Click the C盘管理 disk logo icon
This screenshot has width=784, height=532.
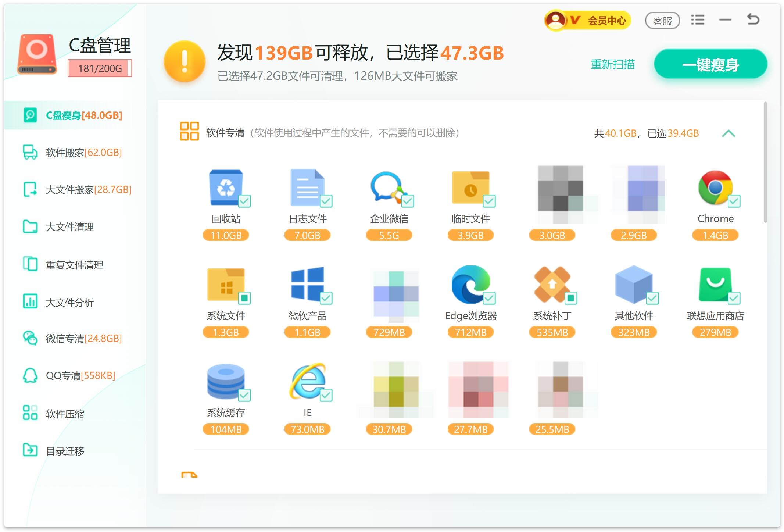coord(37,54)
